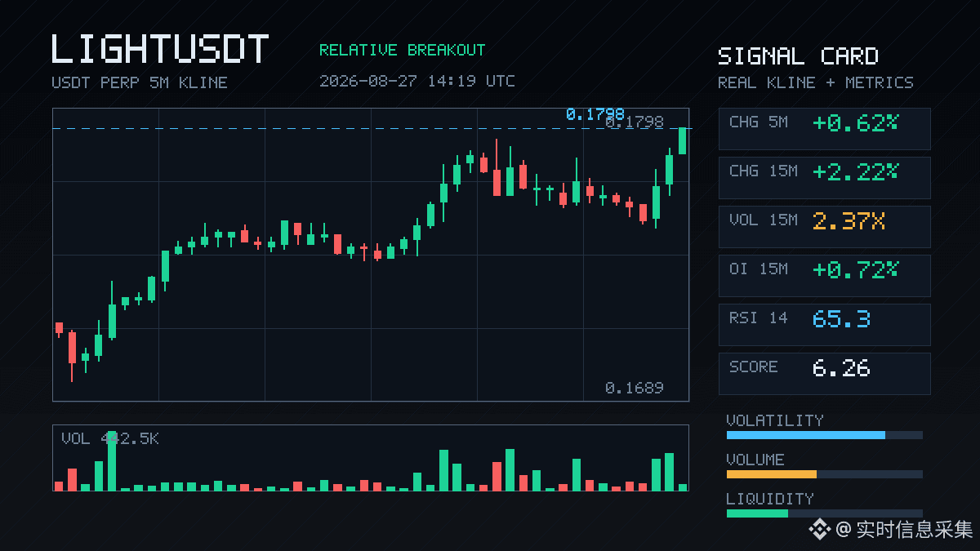Click the 2.37X value in VOL 15M
The height and width of the screenshot is (551, 980).
[849, 220]
